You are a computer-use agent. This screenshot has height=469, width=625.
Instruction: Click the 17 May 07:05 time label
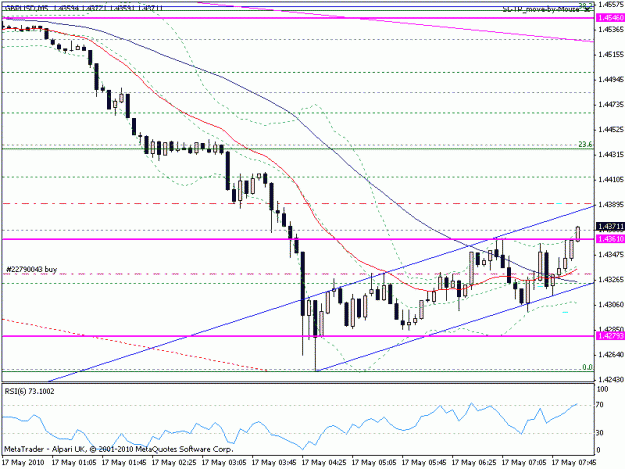[x=524, y=463]
